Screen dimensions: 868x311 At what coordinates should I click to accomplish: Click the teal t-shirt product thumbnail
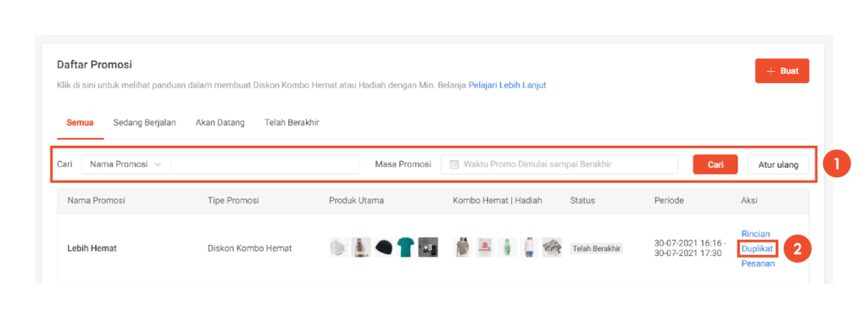[x=405, y=247]
